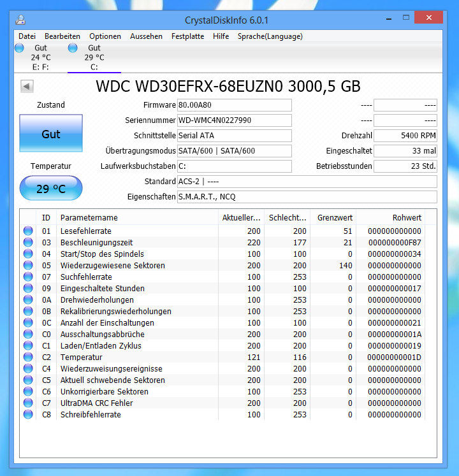459x476 pixels.
Task: Click the Eingeschaltet field 33 mal
Action: tap(405, 151)
